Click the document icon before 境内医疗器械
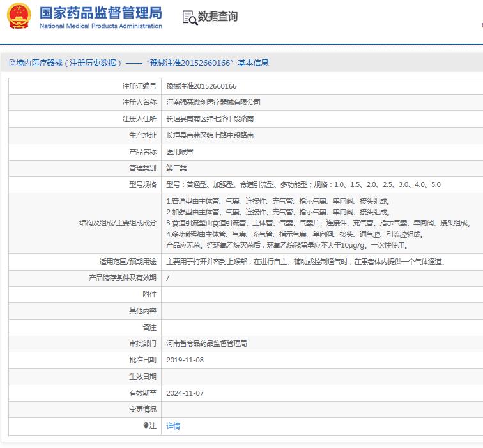Image resolution: width=483 pixels, height=448 pixels. (12, 63)
